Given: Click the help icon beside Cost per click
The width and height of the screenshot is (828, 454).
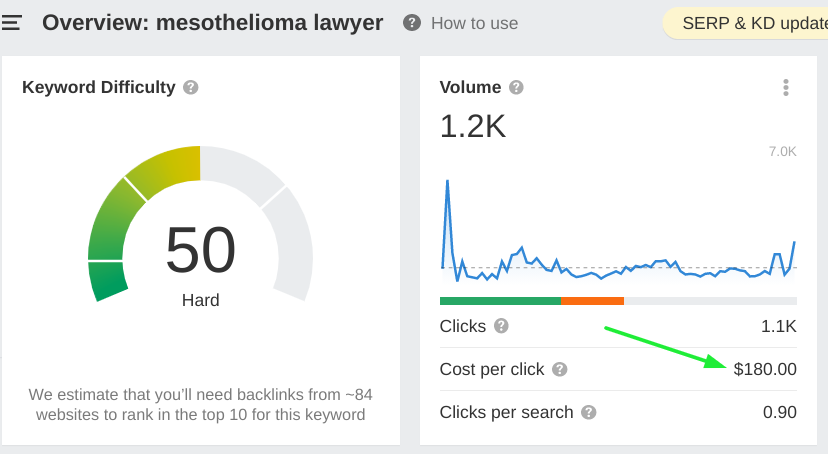Looking at the screenshot, I should pyautogui.click(x=560, y=369).
